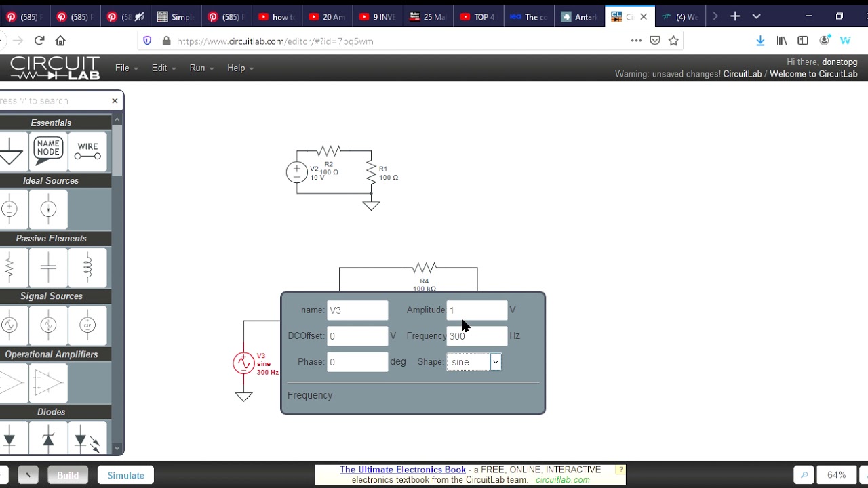Switch to Simulate mode
Screen dimensions: 868x488
click(126, 475)
